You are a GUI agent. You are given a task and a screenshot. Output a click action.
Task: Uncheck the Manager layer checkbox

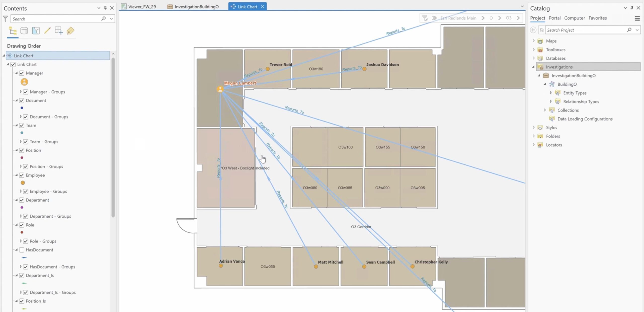click(22, 73)
